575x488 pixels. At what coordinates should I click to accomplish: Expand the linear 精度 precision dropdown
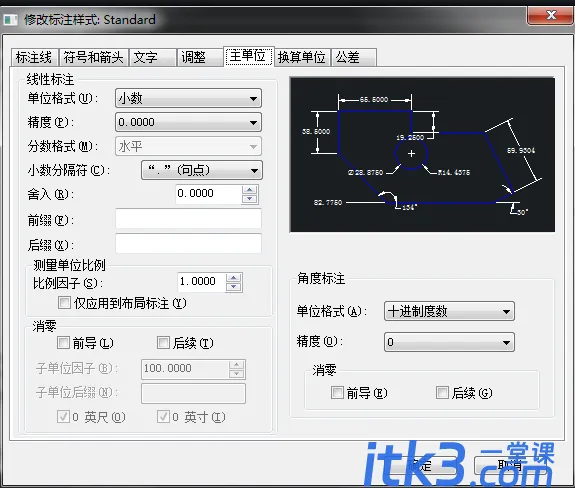tap(188, 122)
